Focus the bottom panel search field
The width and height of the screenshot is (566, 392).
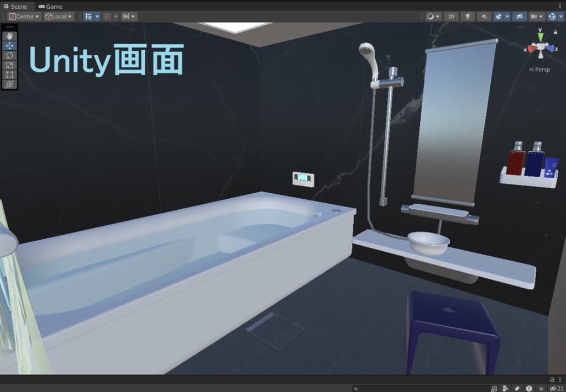pyautogui.click(x=420, y=388)
